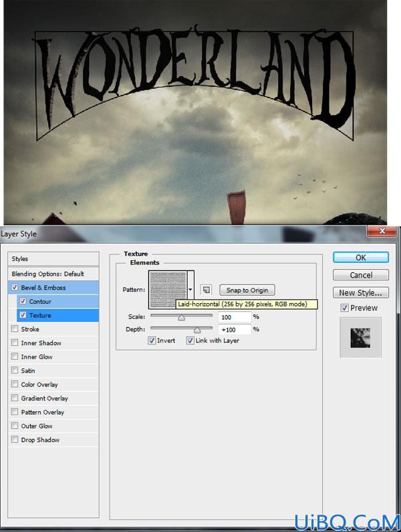This screenshot has width=401, height=532.
Task: Toggle the Bevel & Emboss checkbox
Action: (15, 288)
